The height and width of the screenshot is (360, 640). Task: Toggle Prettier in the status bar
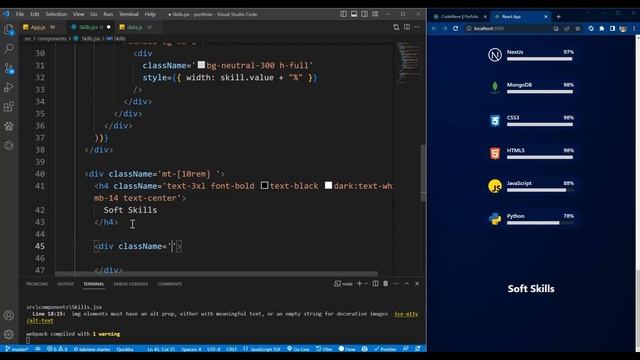coord(385,349)
